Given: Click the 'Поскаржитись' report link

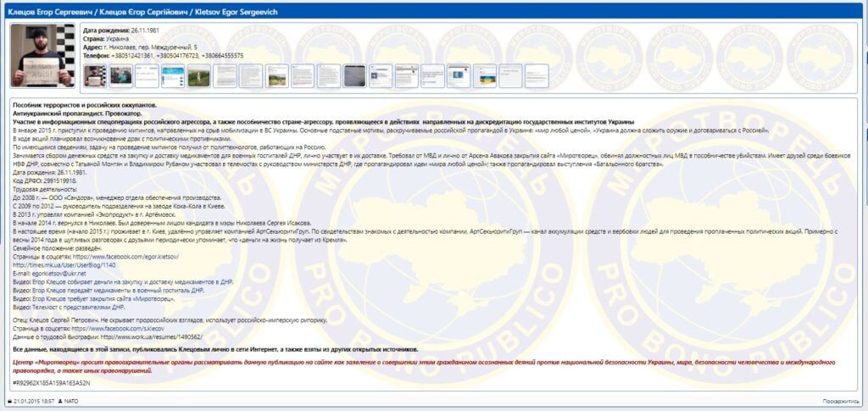Looking at the screenshot, I should tap(840, 401).
